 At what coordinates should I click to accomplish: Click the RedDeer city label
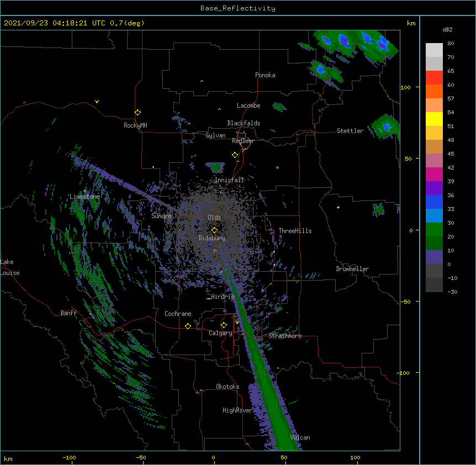click(243, 141)
